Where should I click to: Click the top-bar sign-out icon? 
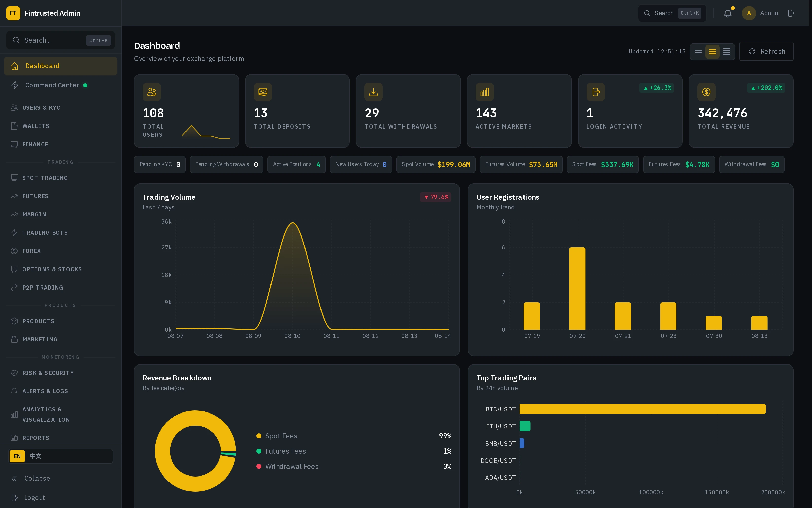[791, 13]
